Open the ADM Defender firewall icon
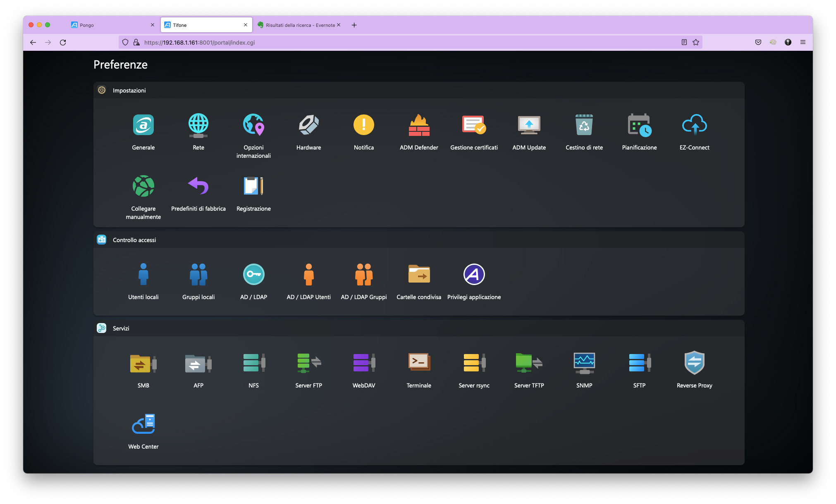The width and height of the screenshot is (836, 504). tap(419, 125)
